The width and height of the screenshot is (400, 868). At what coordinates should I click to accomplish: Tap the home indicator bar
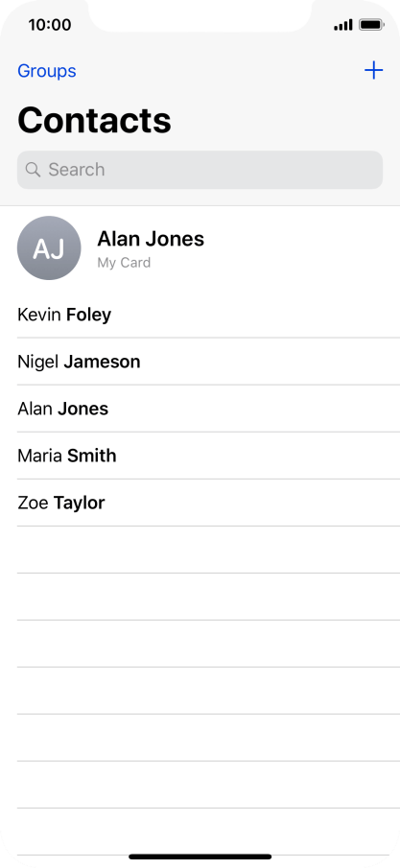(x=200, y=856)
